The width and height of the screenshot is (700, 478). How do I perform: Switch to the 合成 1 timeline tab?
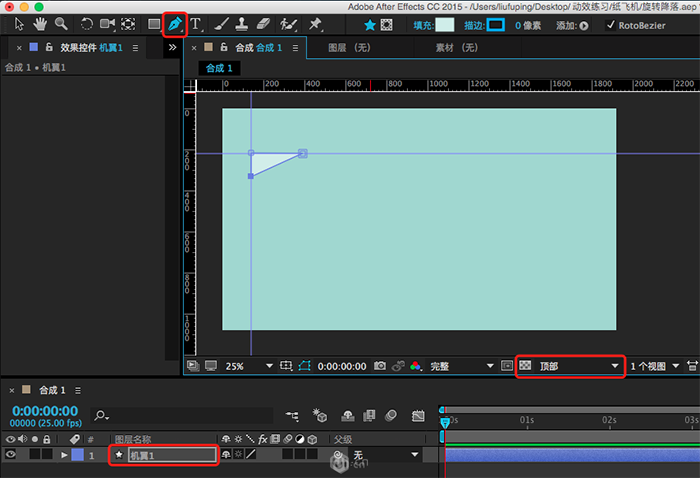(x=52, y=390)
